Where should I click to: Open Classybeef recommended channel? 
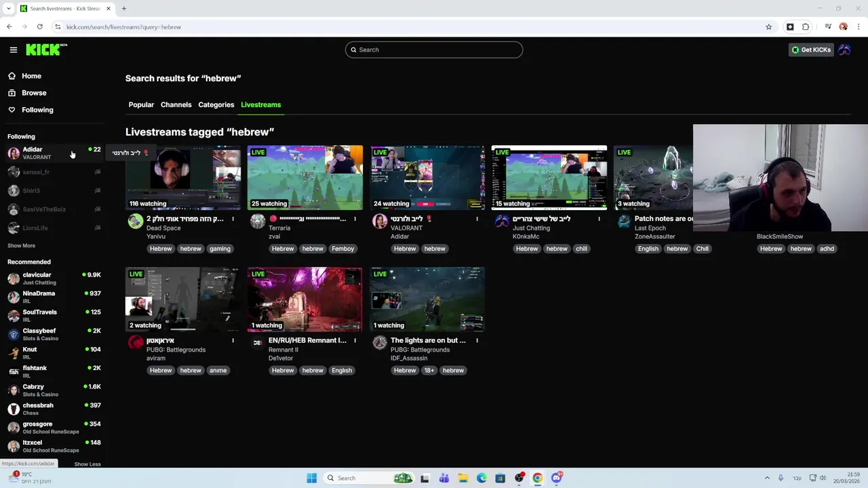(x=53, y=334)
